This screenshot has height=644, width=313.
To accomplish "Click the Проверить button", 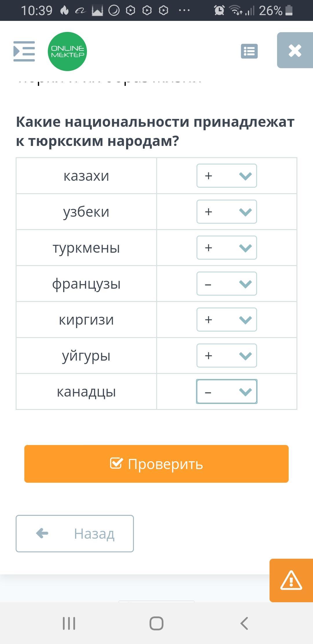I will click(x=156, y=464).
